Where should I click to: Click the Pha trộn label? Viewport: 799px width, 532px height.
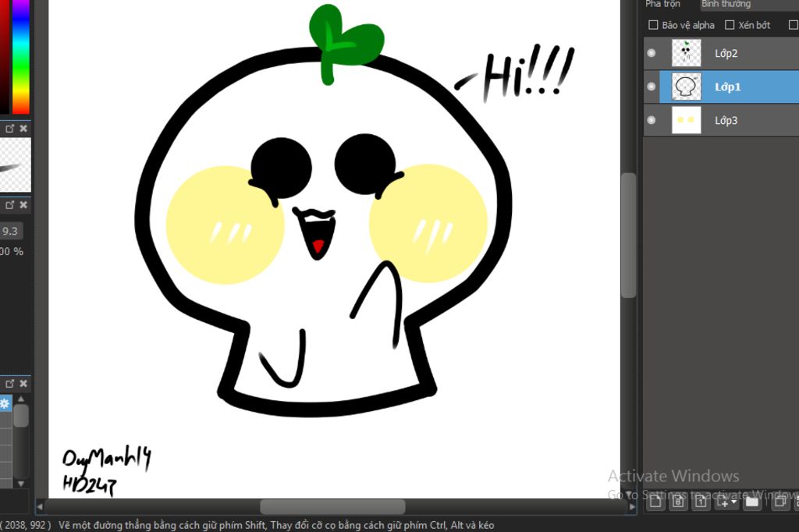coord(662,4)
